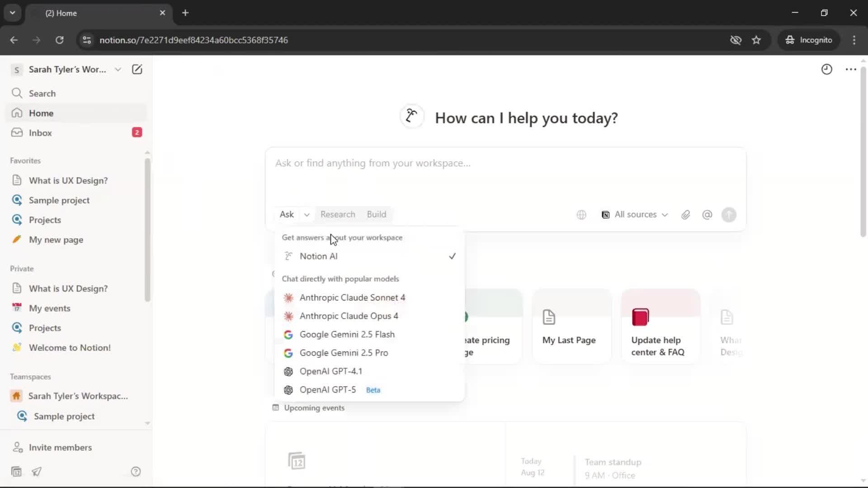
Task: Click the calendar icon in Upcoming events
Action: (297, 461)
